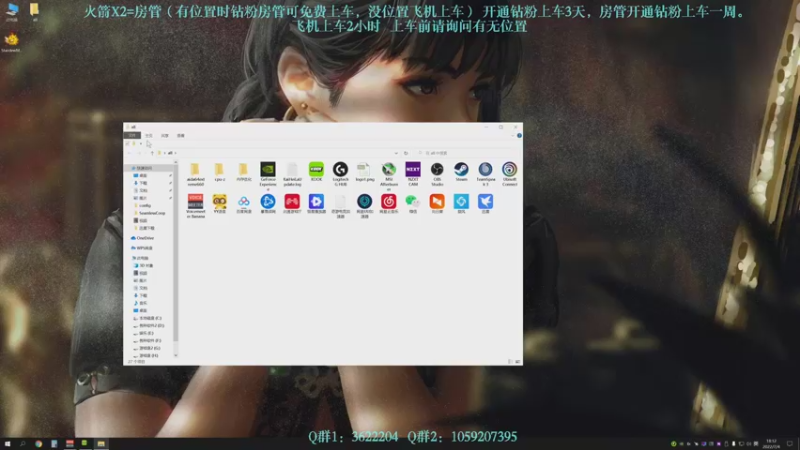Click the navigation pane scrollbar
The height and width of the screenshot is (450, 800).
point(176,255)
